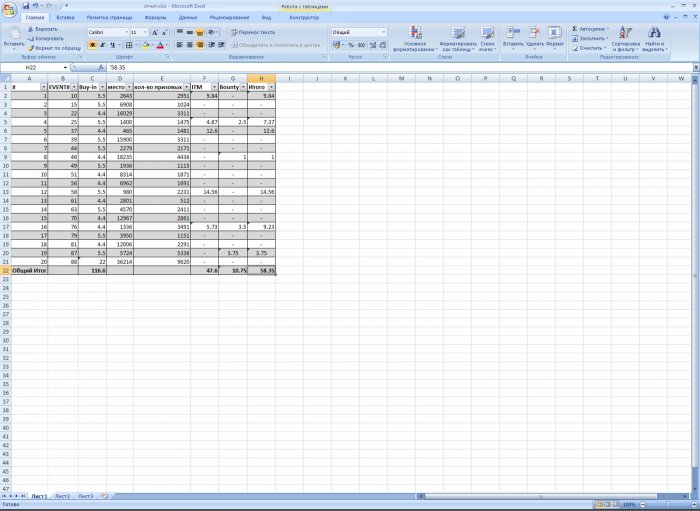Viewport: 700px width, 511px height.
Task: Open Conditional Formatting (Условное форматирование)
Action: pos(414,35)
